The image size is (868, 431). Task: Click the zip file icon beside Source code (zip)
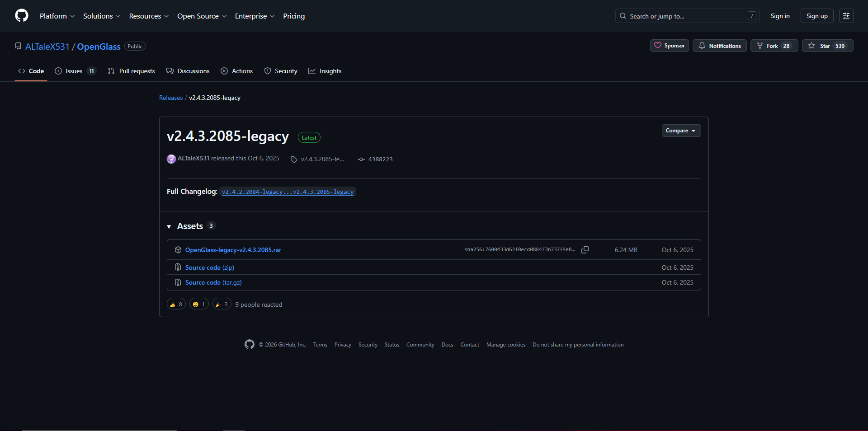(x=178, y=267)
